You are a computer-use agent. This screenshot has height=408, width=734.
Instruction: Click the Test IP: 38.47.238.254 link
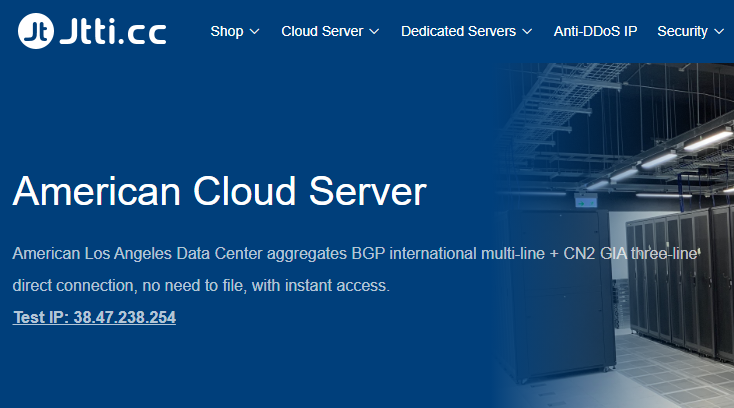94,318
